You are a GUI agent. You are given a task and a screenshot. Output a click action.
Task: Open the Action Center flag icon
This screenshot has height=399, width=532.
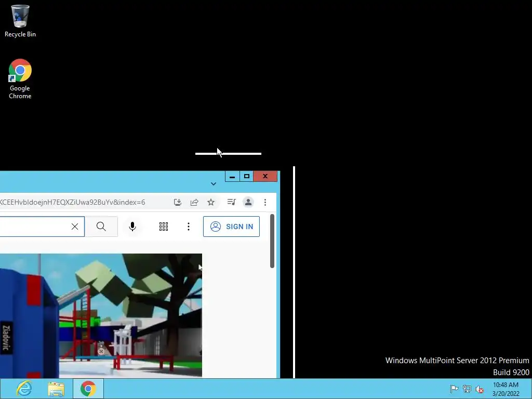(454, 389)
